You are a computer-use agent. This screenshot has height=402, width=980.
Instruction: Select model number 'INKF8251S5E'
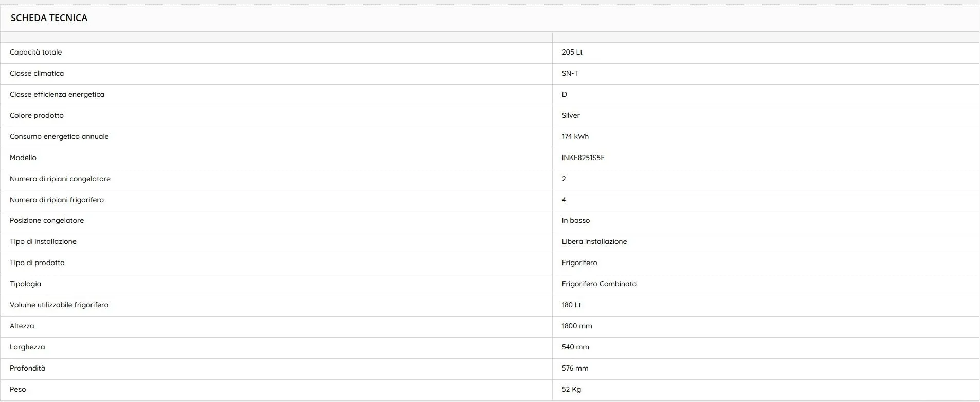(583, 158)
